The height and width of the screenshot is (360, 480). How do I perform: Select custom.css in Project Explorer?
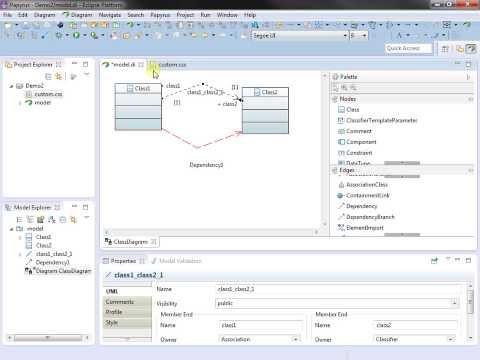tap(44, 94)
